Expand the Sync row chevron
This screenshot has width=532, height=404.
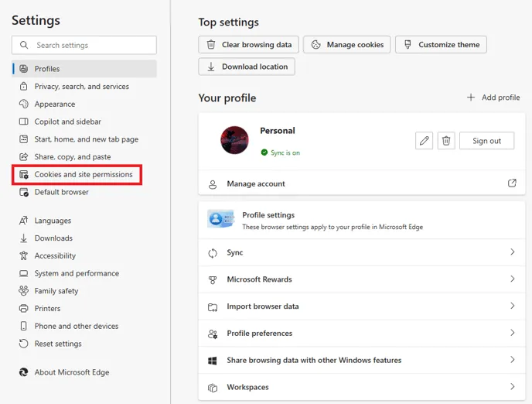pos(513,252)
